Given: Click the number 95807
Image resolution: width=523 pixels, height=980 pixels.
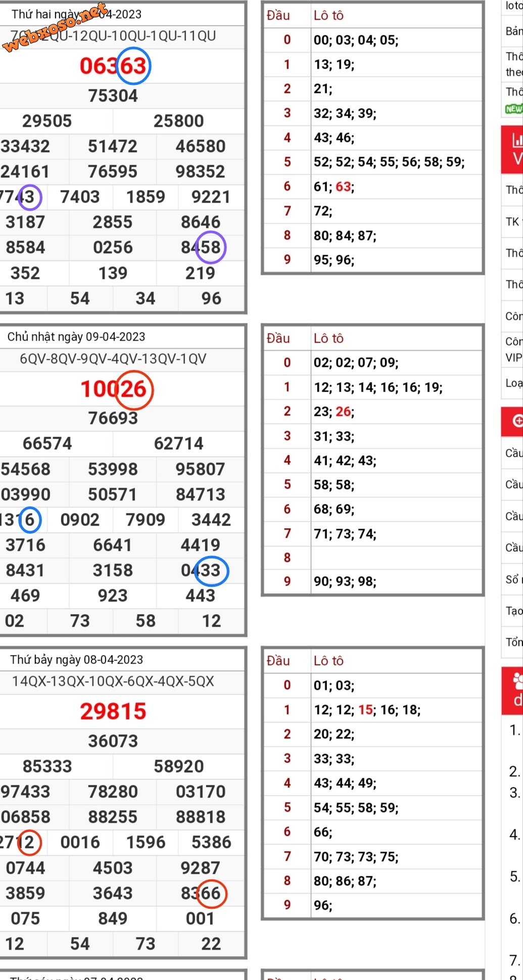Looking at the screenshot, I should 201,469.
